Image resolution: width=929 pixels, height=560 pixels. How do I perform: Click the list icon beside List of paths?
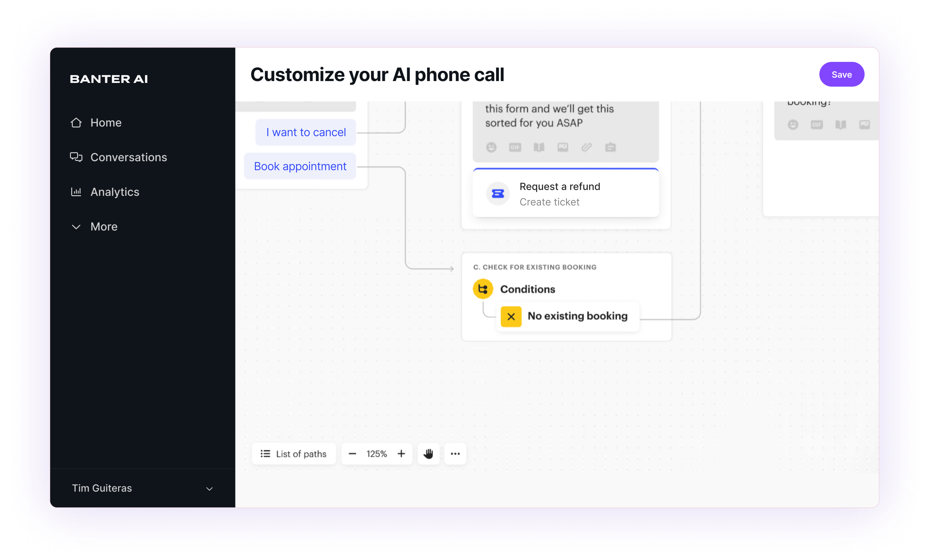tap(265, 454)
